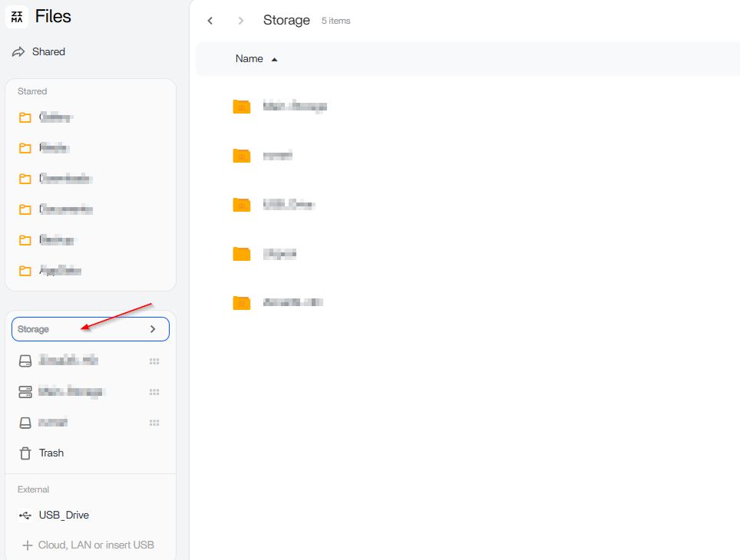740x560 pixels.
Task: Select last starred folder in sidebar
Action: [x=58, y=271]
